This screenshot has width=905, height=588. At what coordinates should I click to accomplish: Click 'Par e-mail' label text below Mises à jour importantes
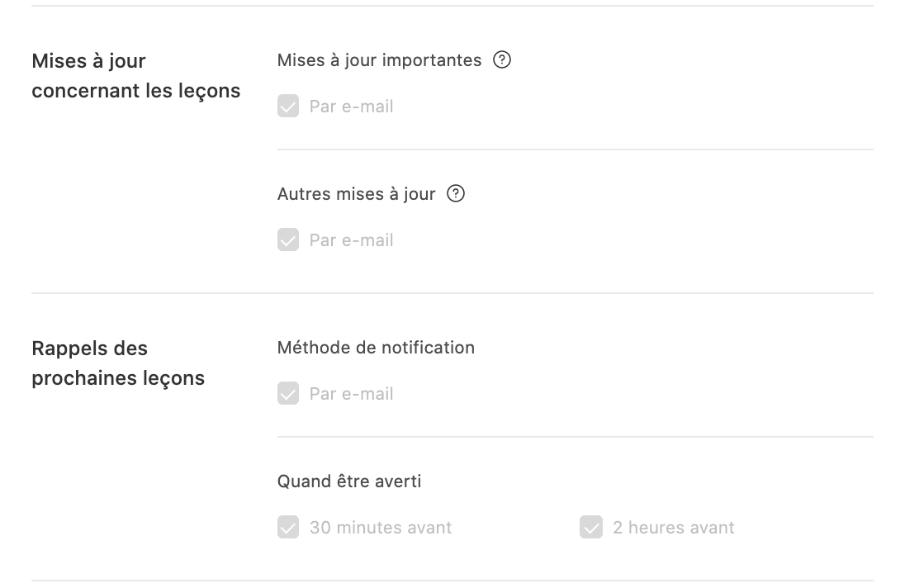tap(351, 107)
